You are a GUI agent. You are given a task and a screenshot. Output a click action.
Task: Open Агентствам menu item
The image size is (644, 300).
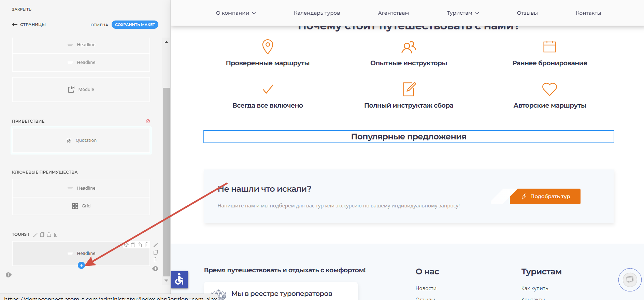[393, 13]
